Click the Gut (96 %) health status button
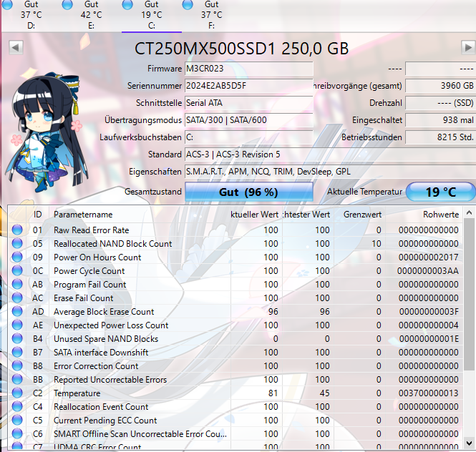Image resolution: width=476 pixels, height=452 pixels. 248,192
